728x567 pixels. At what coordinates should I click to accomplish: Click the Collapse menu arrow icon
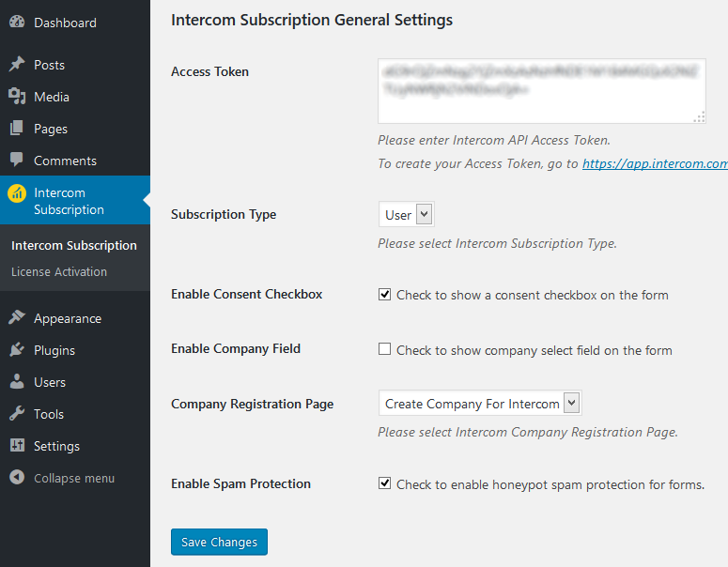click(x=17, y=478)
